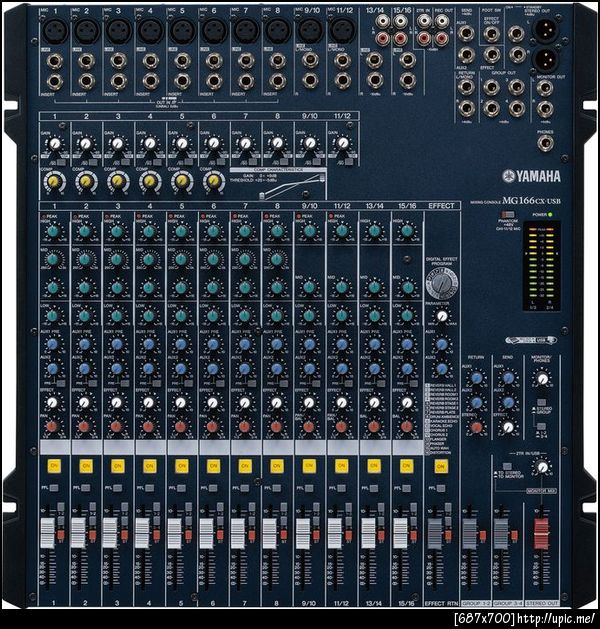Click channel 1 GAIN knob

[54, 143]
